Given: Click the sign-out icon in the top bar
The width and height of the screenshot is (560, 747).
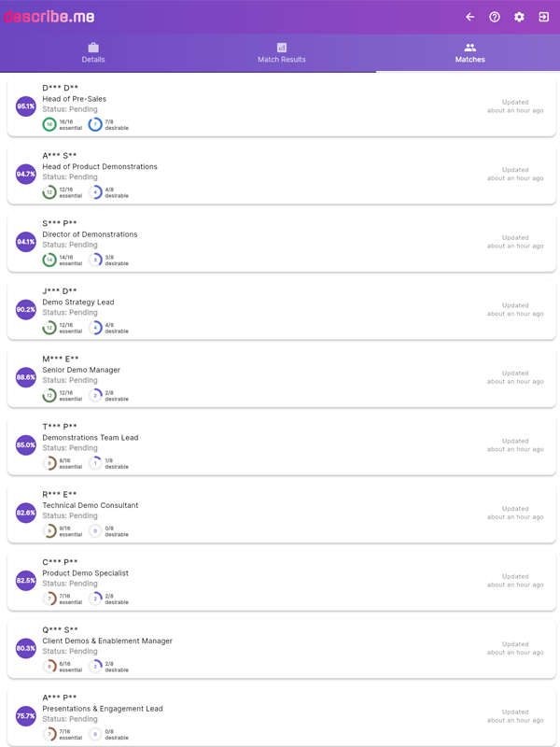Looking at the screenshot, I should 544,16.
